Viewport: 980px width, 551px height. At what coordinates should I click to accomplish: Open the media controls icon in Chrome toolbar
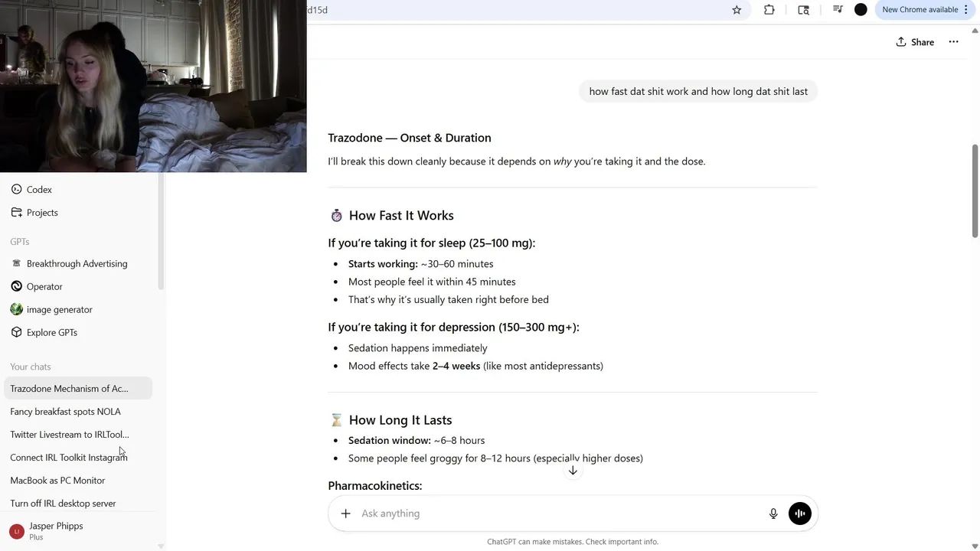tap(838, 10)
